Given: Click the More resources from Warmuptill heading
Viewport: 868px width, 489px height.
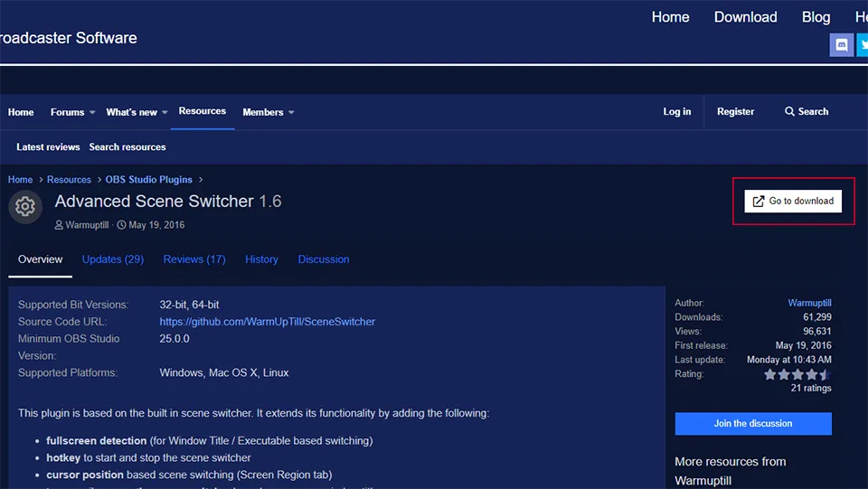Looking at the screenshot, I should coord(731,471).
